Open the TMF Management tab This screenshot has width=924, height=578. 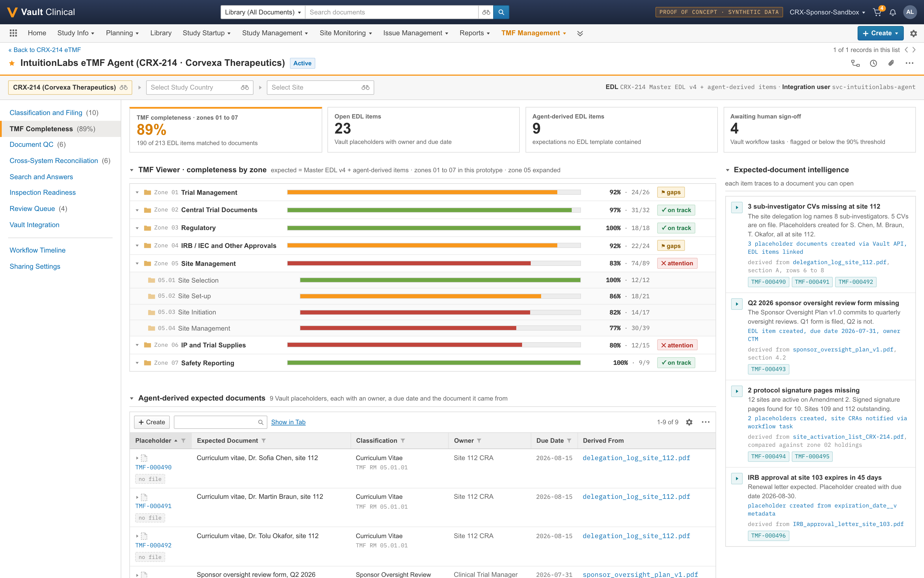pos(533,33)
